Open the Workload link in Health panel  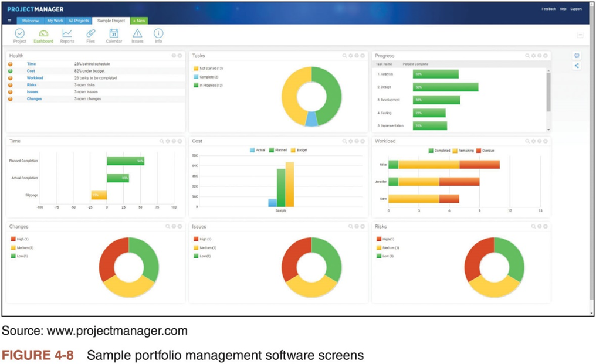click(x=35, y=78)
